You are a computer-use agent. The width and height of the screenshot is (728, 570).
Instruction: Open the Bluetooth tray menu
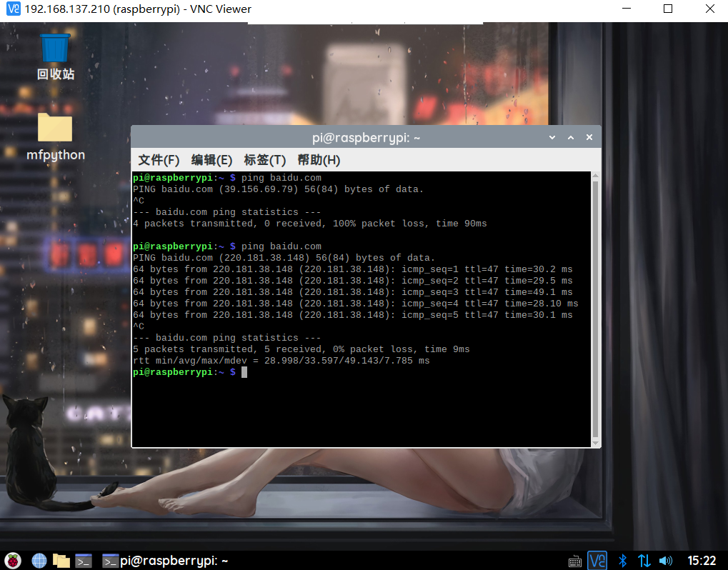tap(622, 561)
